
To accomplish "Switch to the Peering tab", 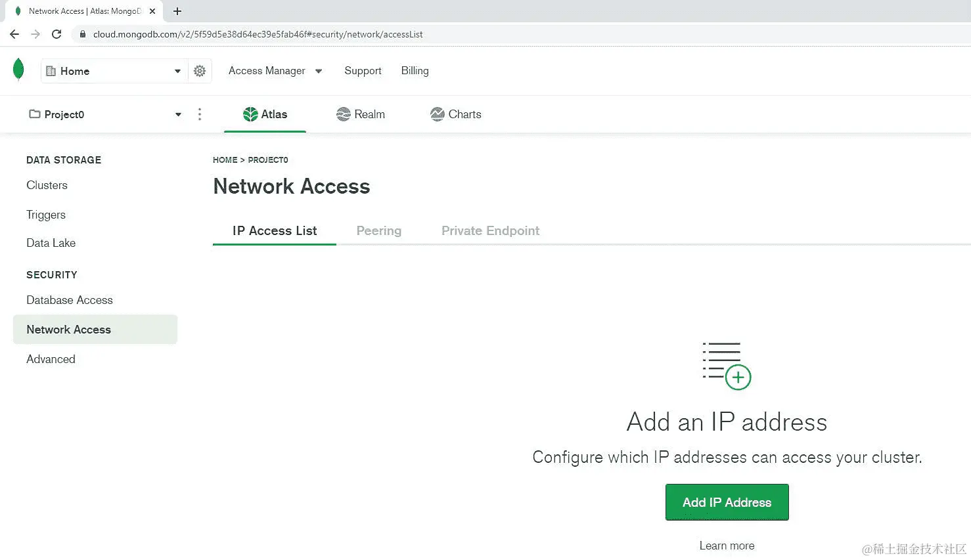I will click(x=379, y=230).
